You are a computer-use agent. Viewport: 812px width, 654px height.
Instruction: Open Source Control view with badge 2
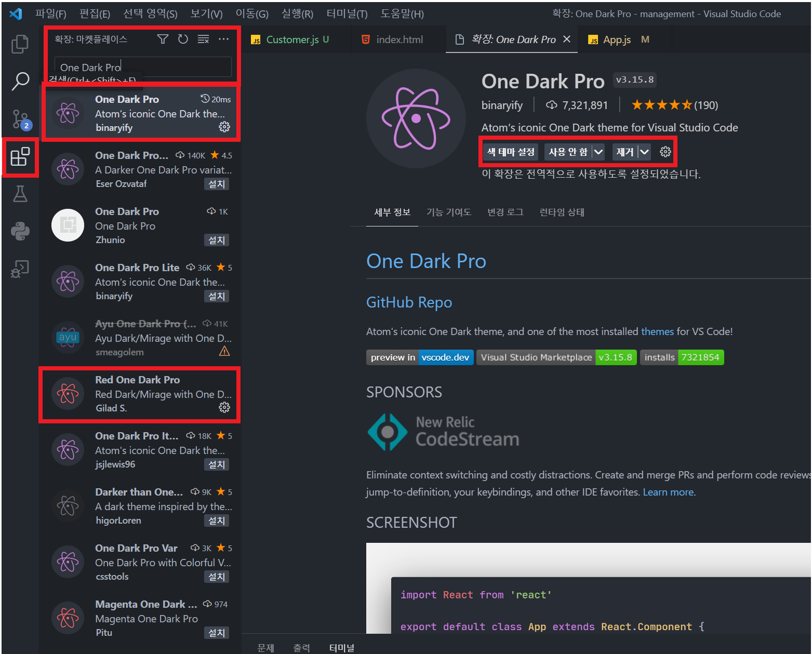pos(21,119)
